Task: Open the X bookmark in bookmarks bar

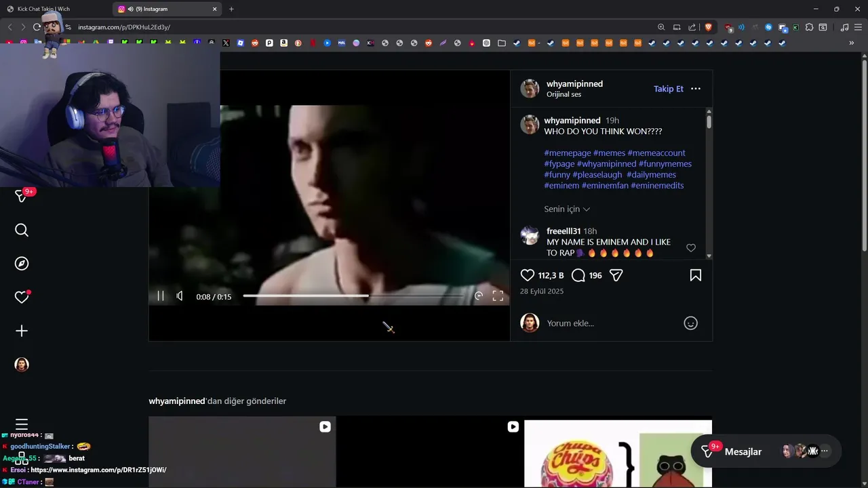Action: (x=226, y=43)
